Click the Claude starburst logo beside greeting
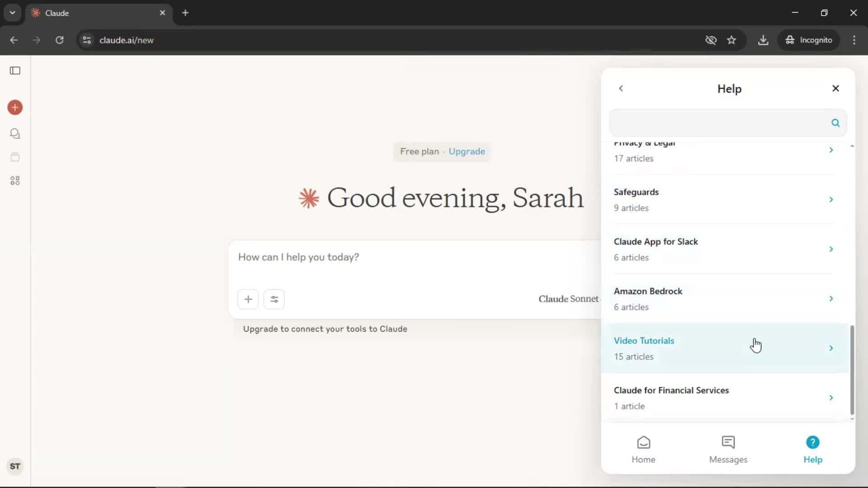Viewport: 868px width, 488px height. pos(309,198)
